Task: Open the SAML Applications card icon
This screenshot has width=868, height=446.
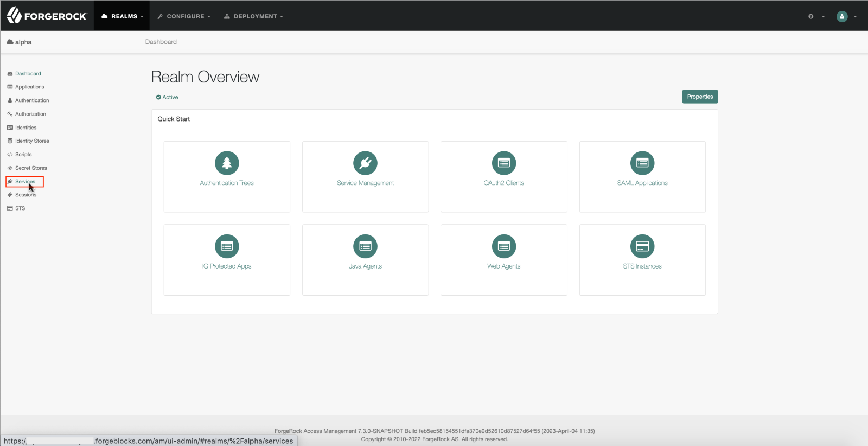Action: (642, 163)
